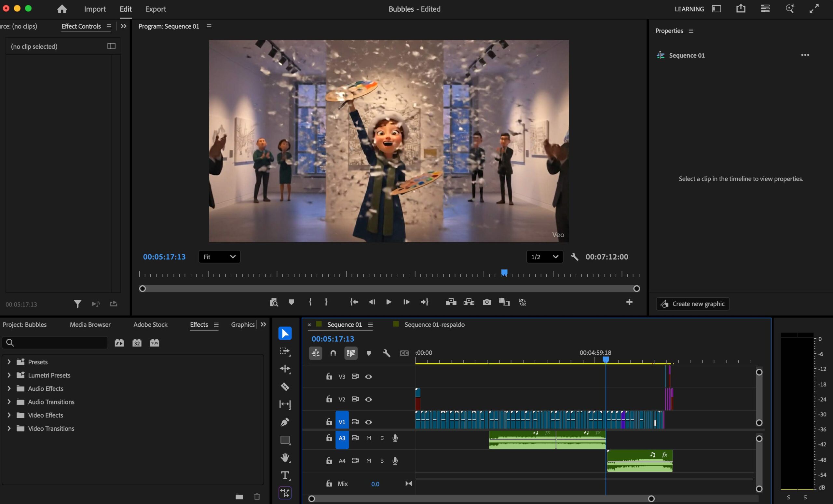The height and width of the screenshot is (504, 833).
Task: Open the Media Browser tab
Action: tap(90, 324)
